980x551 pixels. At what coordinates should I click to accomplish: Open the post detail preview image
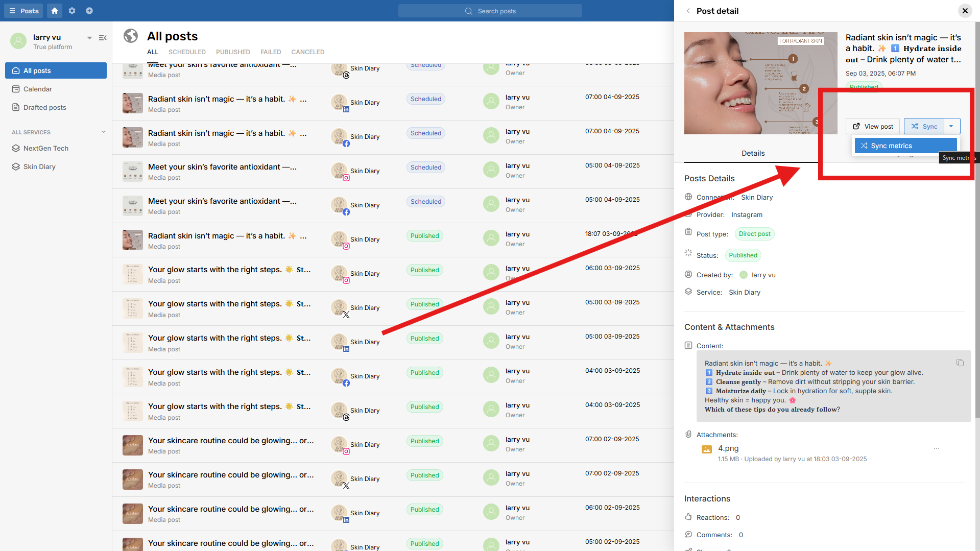tap(760, 83)
